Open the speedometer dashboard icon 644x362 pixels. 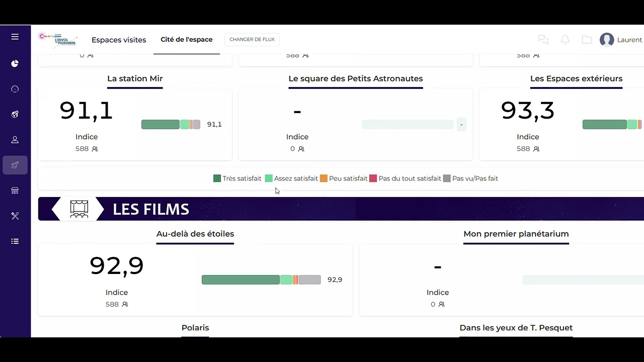(15, 89)
